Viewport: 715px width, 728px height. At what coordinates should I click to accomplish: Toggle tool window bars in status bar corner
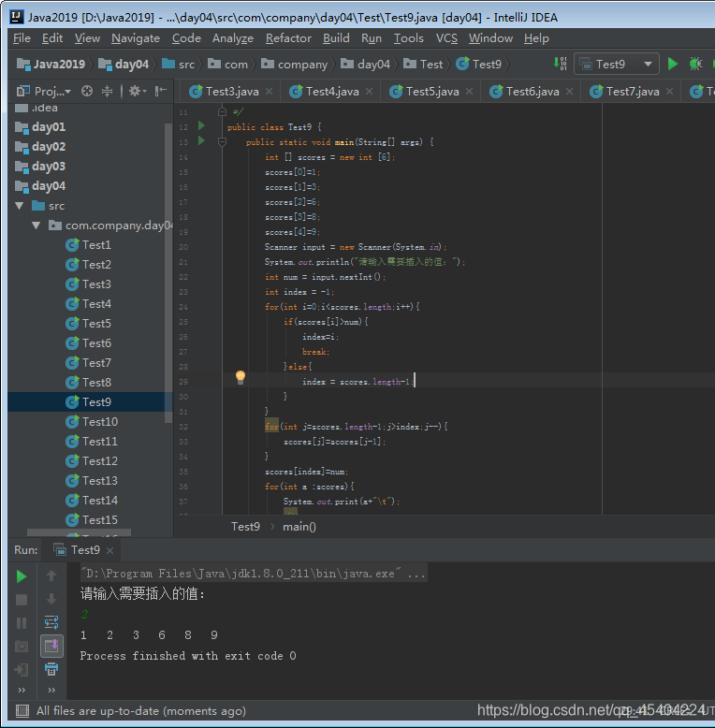pos(22,711)
